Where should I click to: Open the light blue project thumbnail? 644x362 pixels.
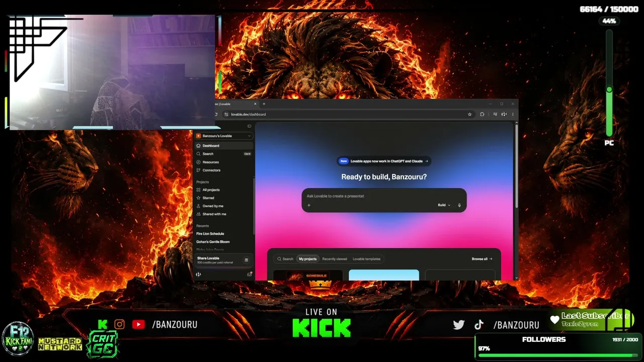point(384,275)
